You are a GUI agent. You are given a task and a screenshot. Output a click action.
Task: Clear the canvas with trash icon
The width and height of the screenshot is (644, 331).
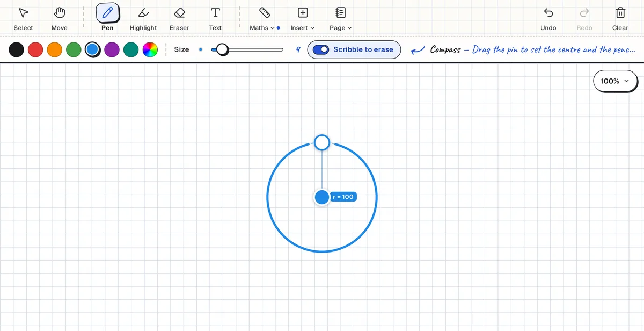coord(620,19)
